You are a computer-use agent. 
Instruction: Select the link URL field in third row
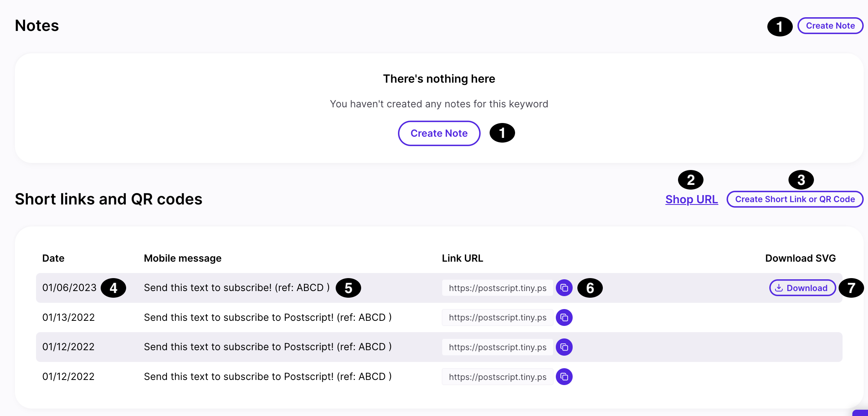click(x=497, y=347)
